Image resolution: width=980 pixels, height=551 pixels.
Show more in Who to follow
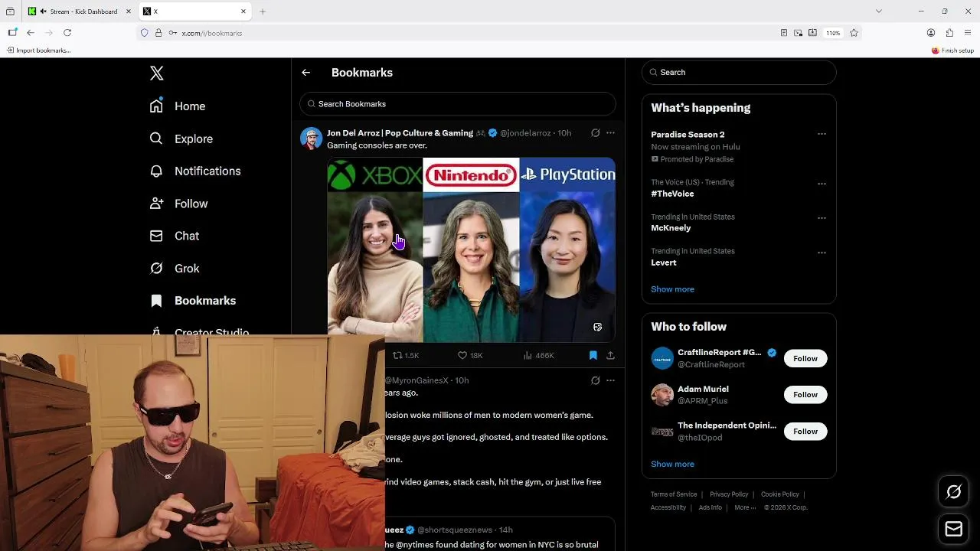coord(672,465)
